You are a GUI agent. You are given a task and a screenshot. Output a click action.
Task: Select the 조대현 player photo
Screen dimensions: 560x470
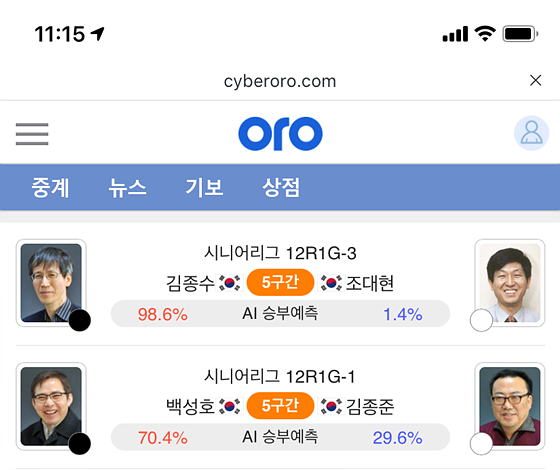(510, 283)
